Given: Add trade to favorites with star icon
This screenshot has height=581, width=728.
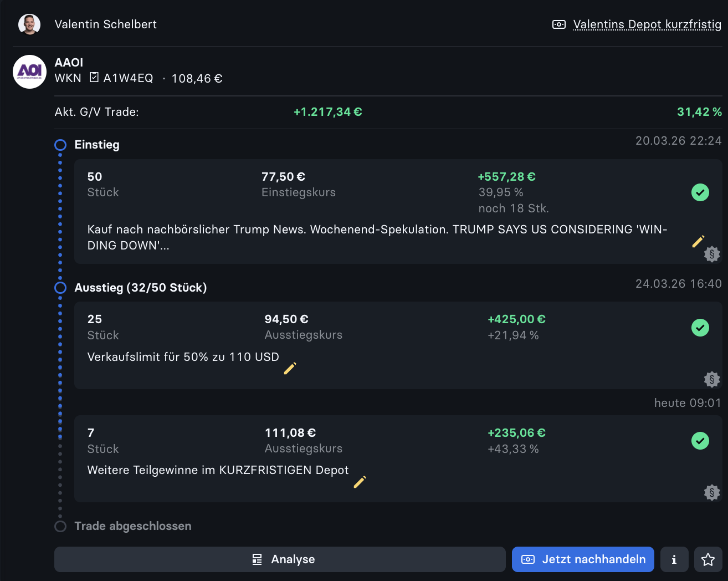Looking at the screenshot, I should 708,559.
